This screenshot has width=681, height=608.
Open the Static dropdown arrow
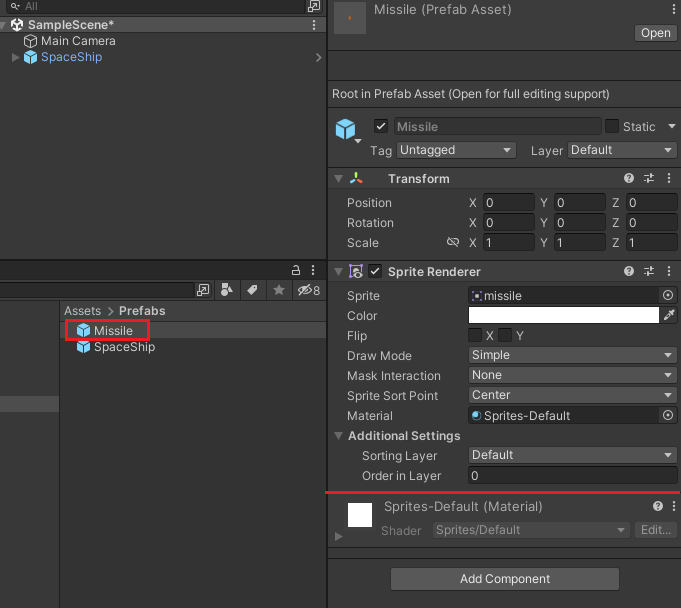[x=671, y=126]
